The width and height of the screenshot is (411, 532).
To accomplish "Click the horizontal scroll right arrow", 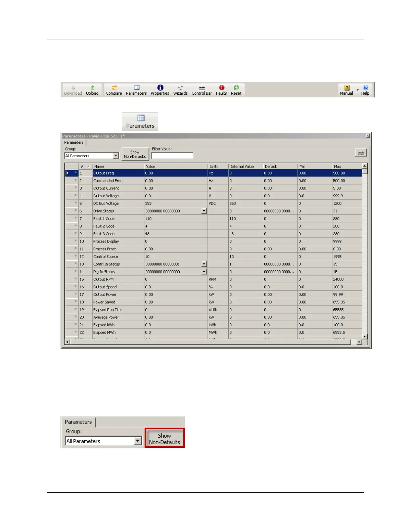I will [359, 342].
